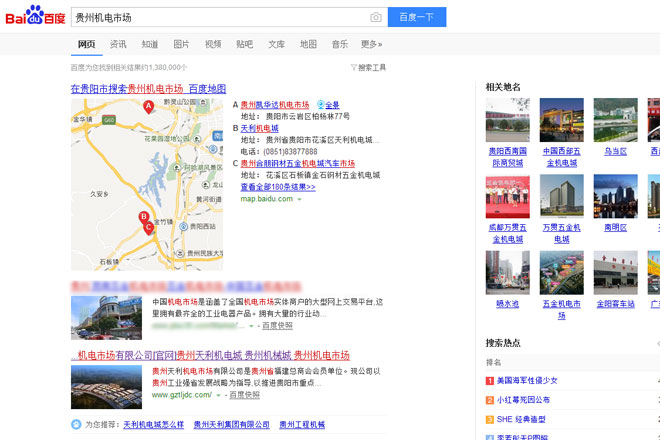This screenshot has width=660, height=440.
Task: Open 天利机电城怎么样 suggestion
Action: tap(154, 425)
